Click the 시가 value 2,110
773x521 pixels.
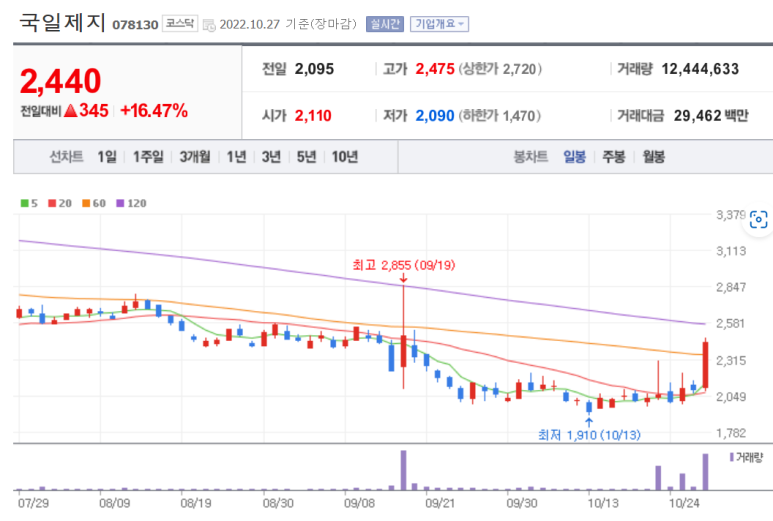pos(313,115)
